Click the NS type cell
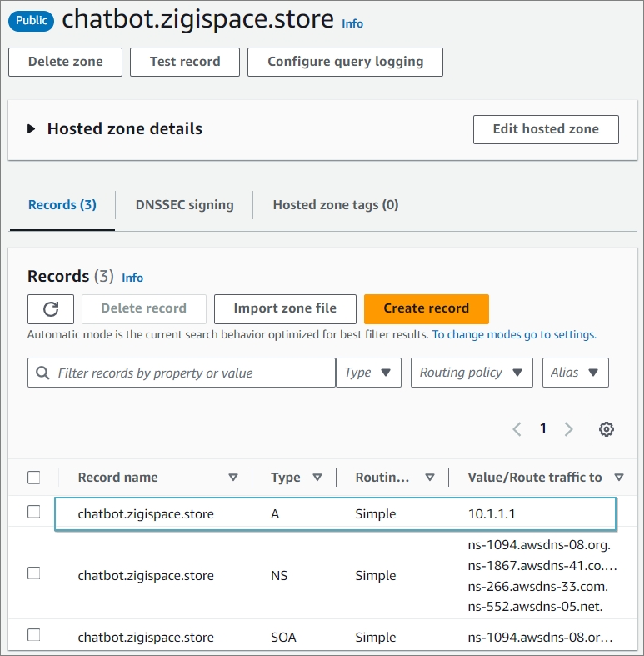The image size is (644, 656). pyautogui.click(x=279, y=576)
